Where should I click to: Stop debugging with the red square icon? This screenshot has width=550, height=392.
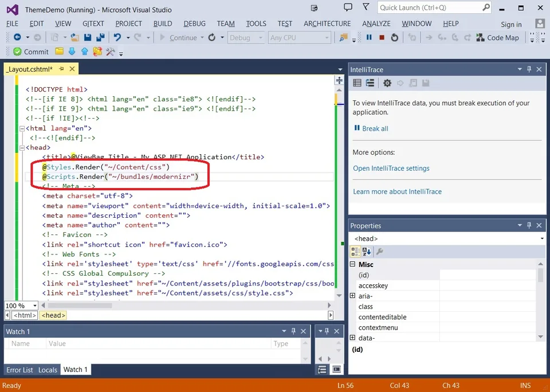click(x=382, y=37)
